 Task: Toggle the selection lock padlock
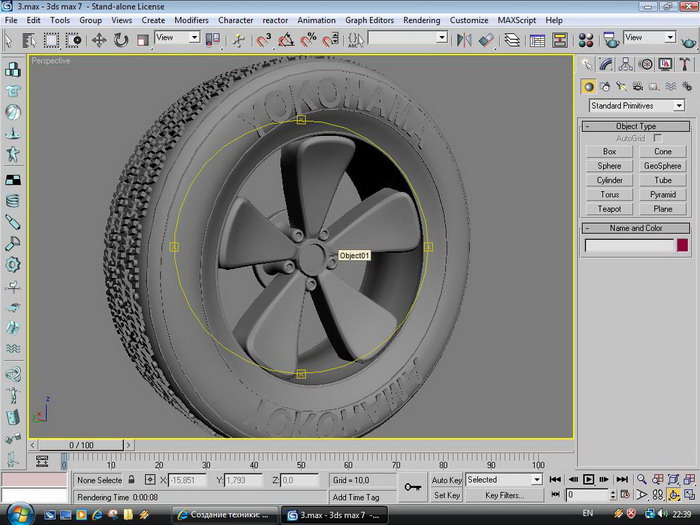132,480
